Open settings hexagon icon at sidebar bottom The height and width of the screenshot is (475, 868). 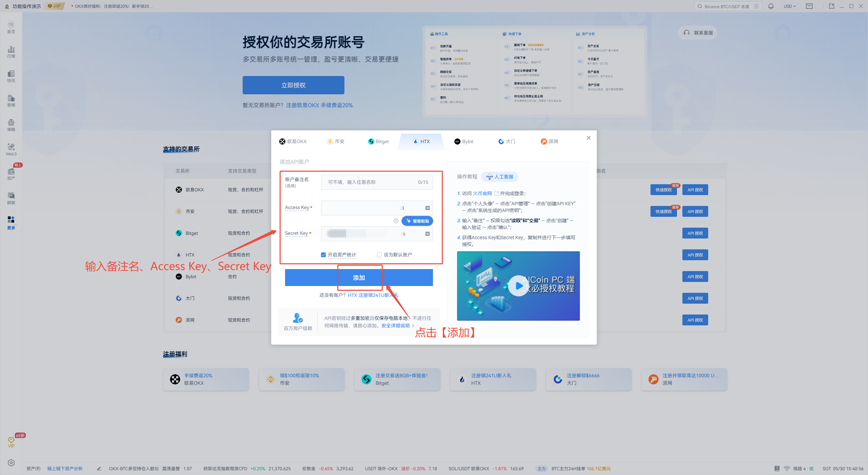[11, 463]
